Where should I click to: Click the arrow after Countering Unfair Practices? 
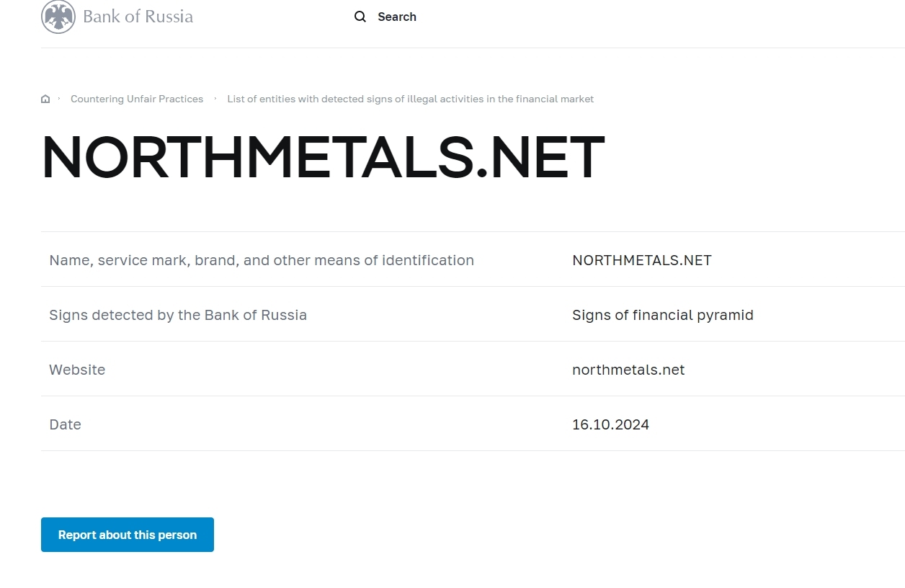[215, 99]
